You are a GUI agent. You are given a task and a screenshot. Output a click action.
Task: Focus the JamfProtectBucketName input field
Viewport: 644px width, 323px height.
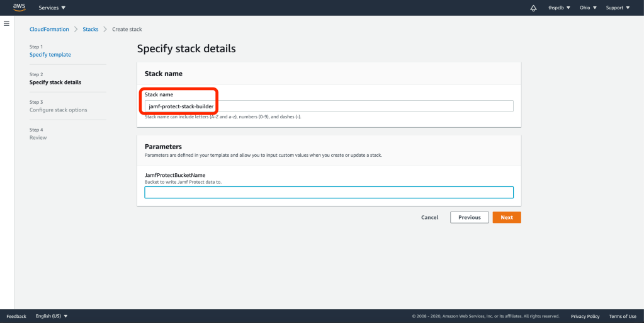(x=329, y=193)
